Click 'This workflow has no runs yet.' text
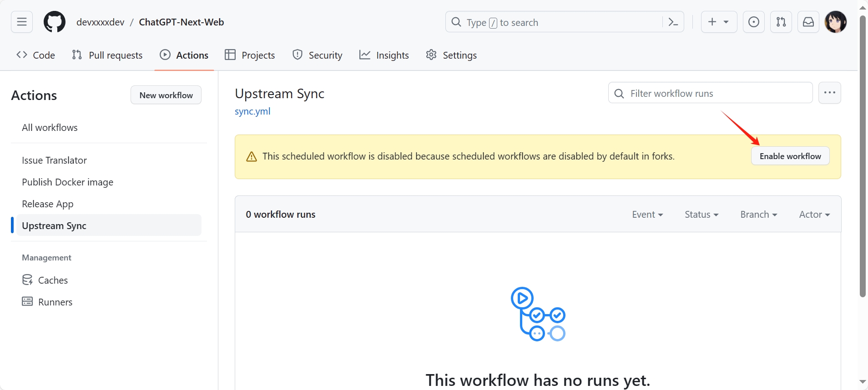 538,380
